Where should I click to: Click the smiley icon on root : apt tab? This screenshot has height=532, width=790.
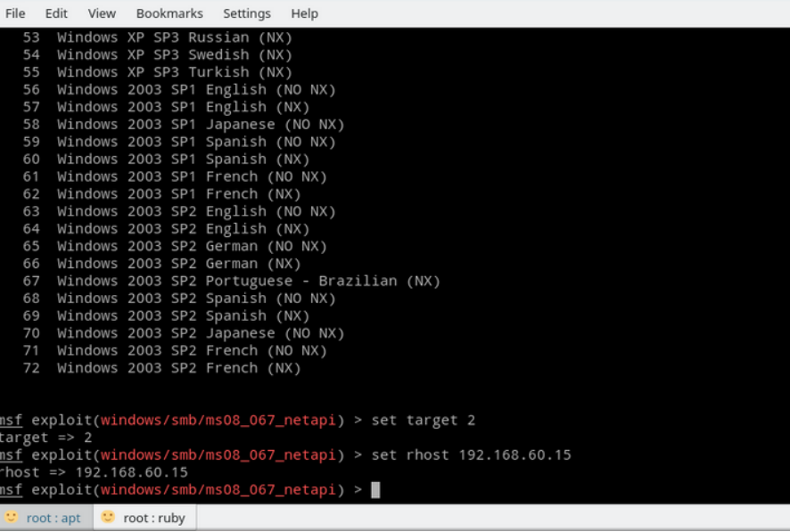click(11, 517)
